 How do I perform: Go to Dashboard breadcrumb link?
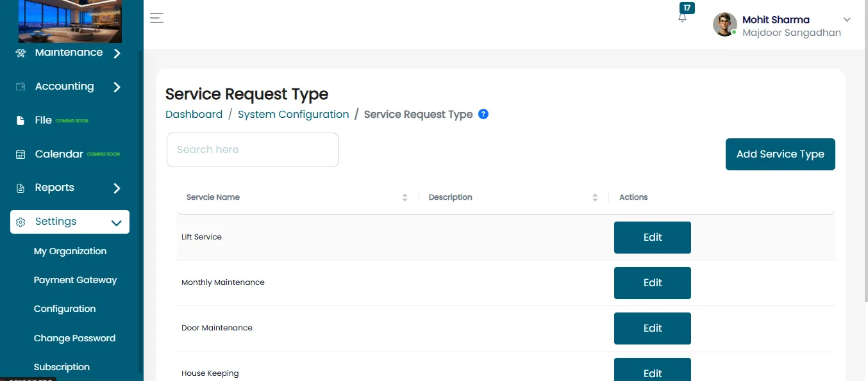(x=194, y=115)
